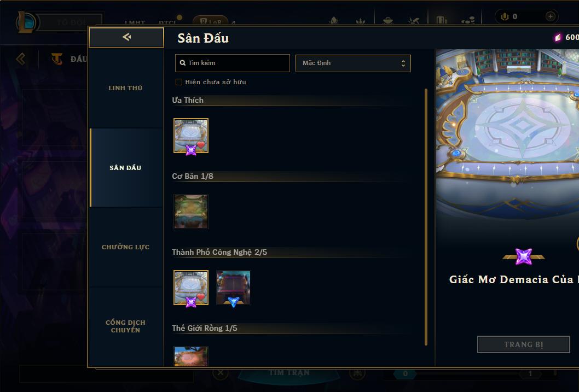Screen dimensions: 579x392
Task: Click the arena list vertical scrollbar
Action: click(x=426, y=217)
